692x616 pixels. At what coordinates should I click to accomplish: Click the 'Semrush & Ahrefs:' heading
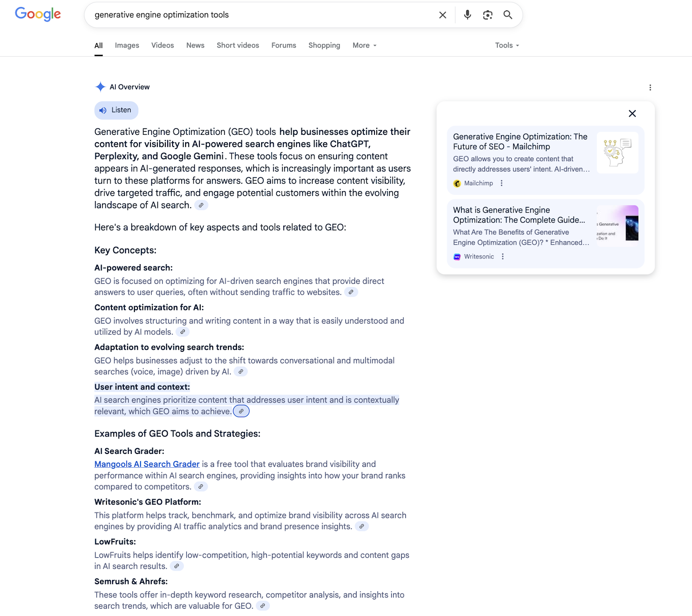coord(131,582)
